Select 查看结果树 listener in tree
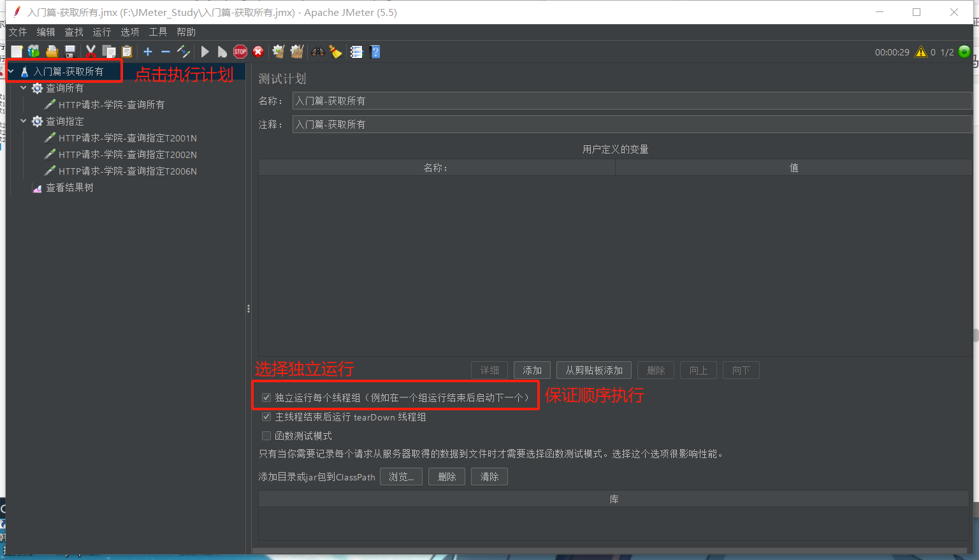 pos(69,187)
